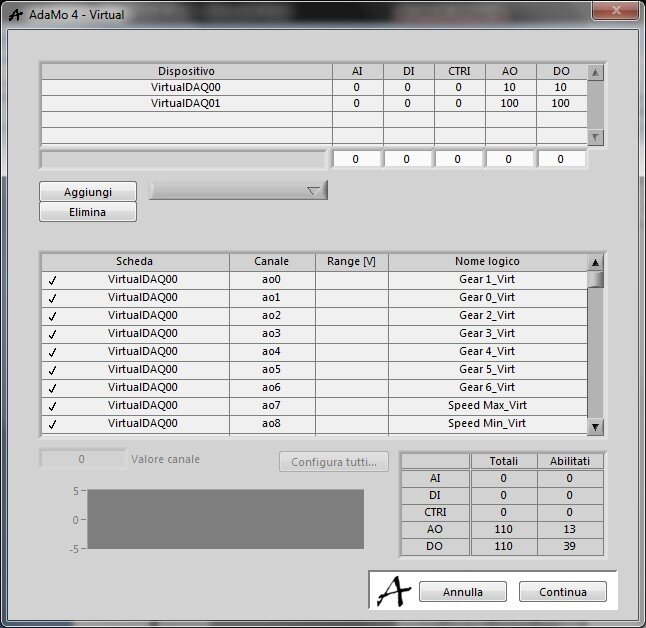Click the Valore canale input field

pyautogui.click(x=82, y=460)
